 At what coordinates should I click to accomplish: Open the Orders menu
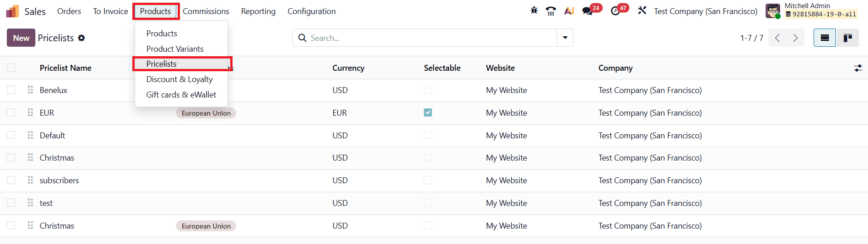pyautogui.click(x=69, y=11)
